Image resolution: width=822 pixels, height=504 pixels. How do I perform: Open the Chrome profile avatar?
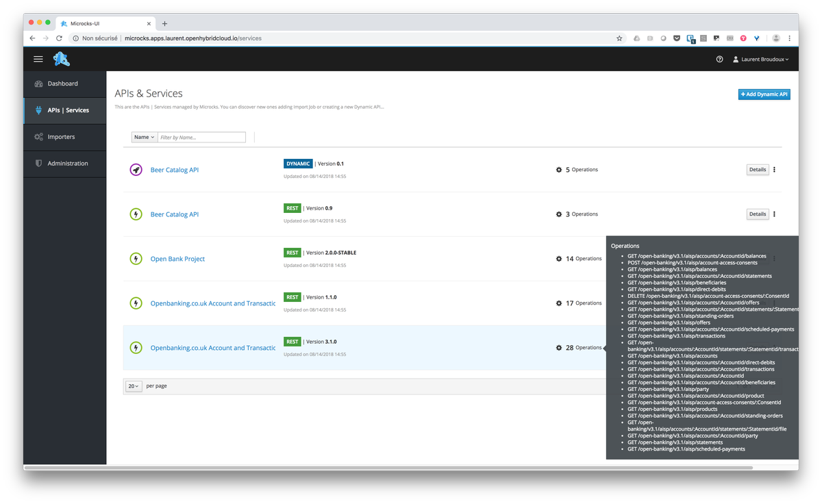pos(776,38)
